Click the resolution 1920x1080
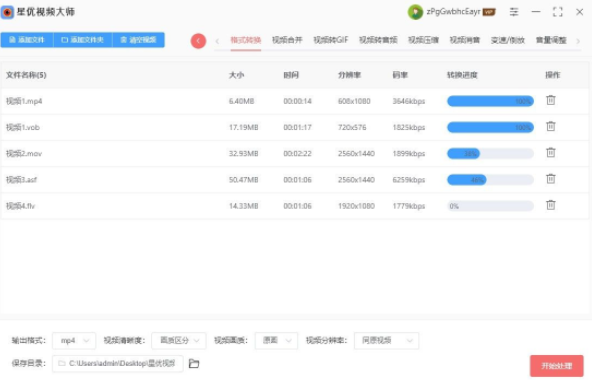 tap(356, 206)
